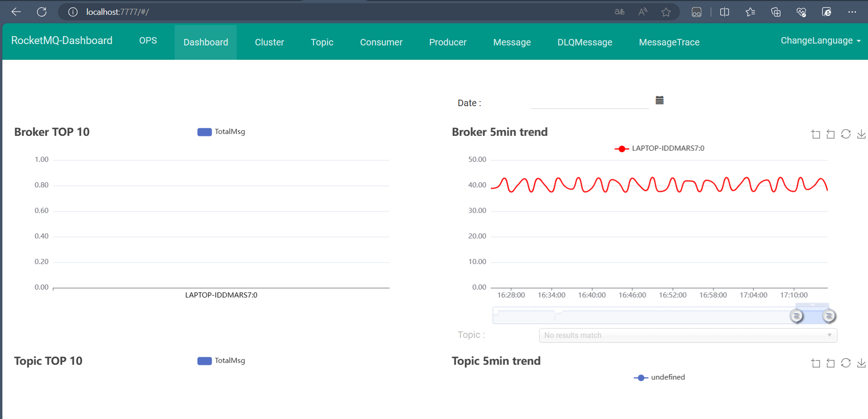Click the LAPTOP-IDDMARS7:0 axis label in Broker TOP 10
This screenshot has height=419, width=868.
[x=221, y=295]
